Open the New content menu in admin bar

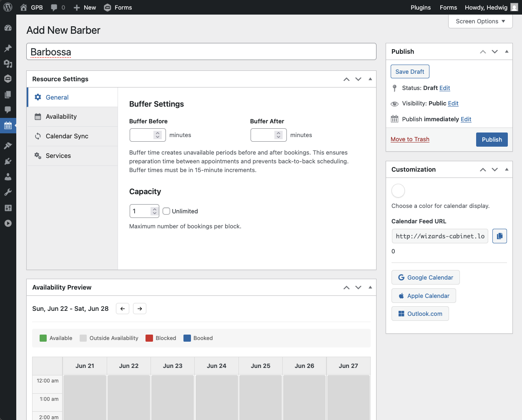point(85,7)
